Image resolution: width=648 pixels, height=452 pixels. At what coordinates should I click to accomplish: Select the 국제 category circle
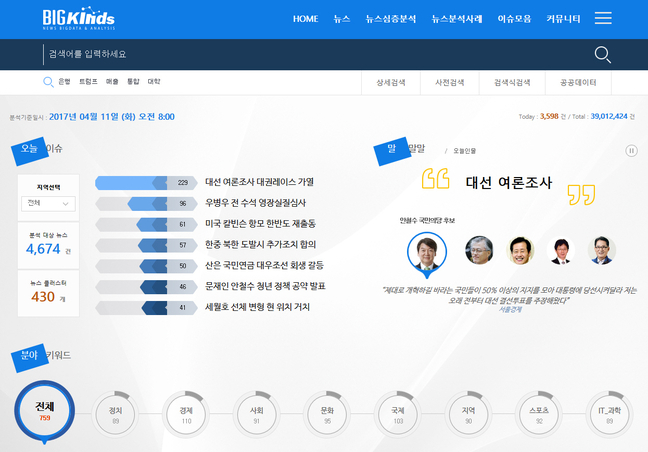pos(398,414)
